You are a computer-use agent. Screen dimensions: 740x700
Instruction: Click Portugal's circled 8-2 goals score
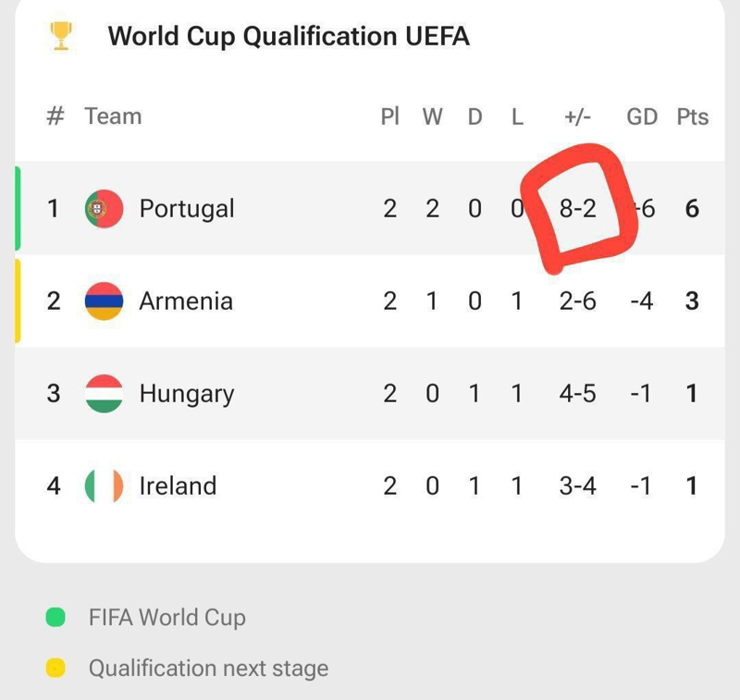[578, 209]
